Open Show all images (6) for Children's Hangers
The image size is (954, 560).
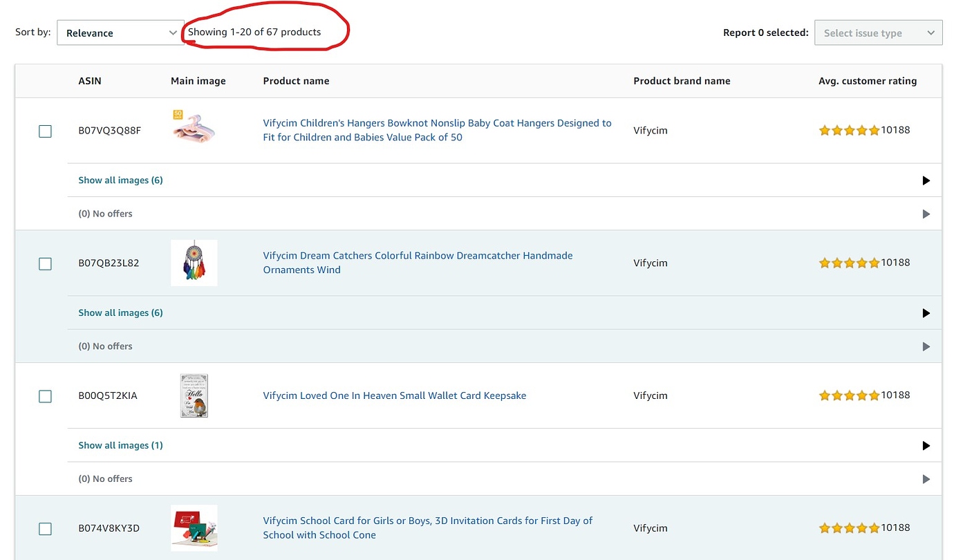(120, 180)
